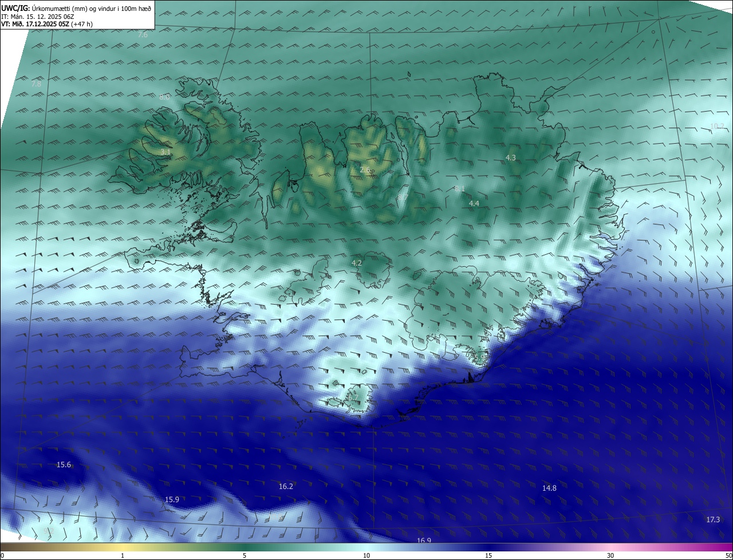This screenshot has width=733, height=560.
Task: Click the 7.6 value label
Action: [x=143, y=35]
